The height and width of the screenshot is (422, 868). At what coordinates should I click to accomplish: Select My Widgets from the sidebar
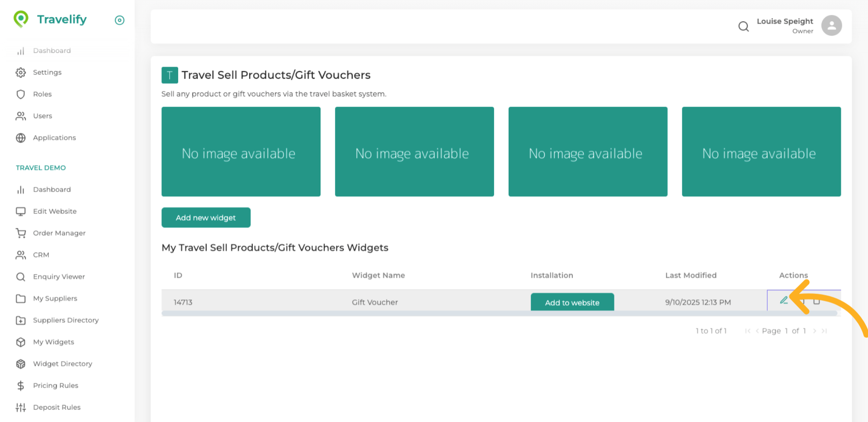click(53, 342)
